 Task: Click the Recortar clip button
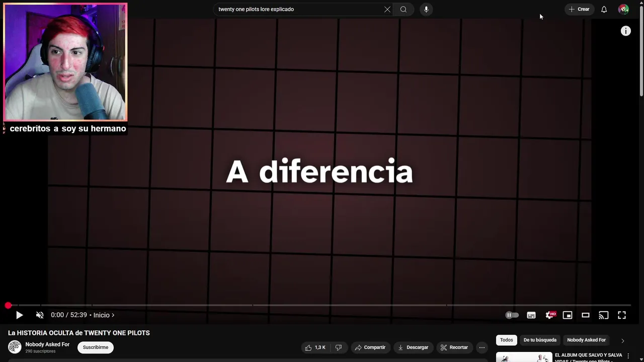pos(454,347)
